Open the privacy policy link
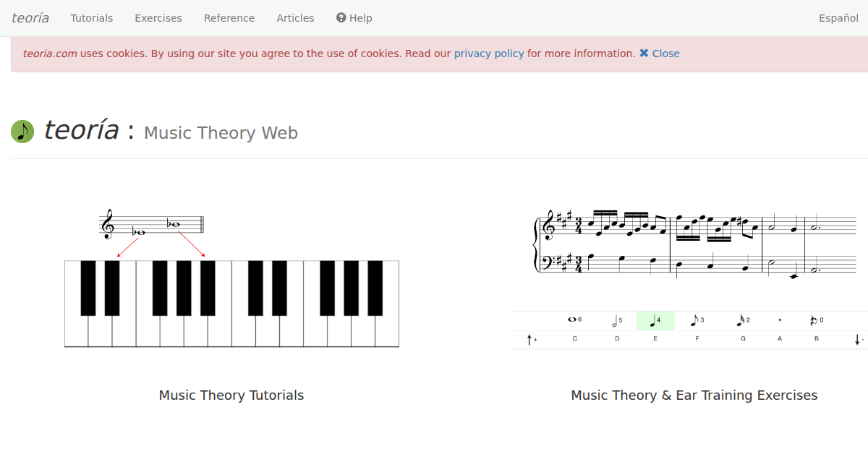The image size is (868, 454). [489, 53]
